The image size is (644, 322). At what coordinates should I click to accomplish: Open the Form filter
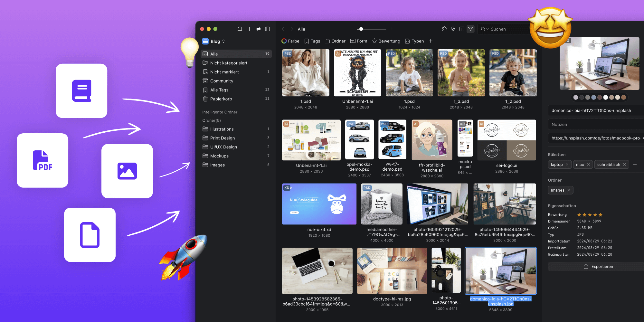359,41
